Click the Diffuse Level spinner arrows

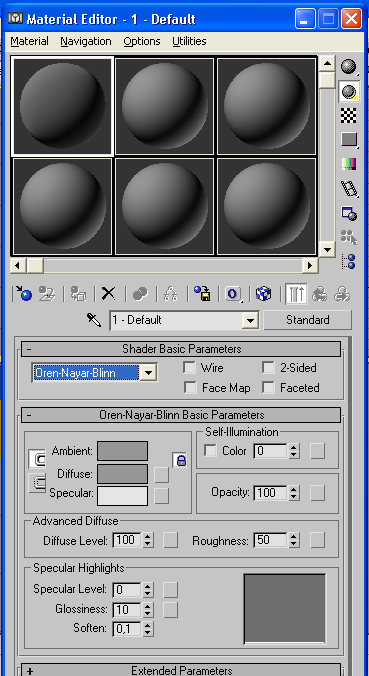tap(147, 540)
